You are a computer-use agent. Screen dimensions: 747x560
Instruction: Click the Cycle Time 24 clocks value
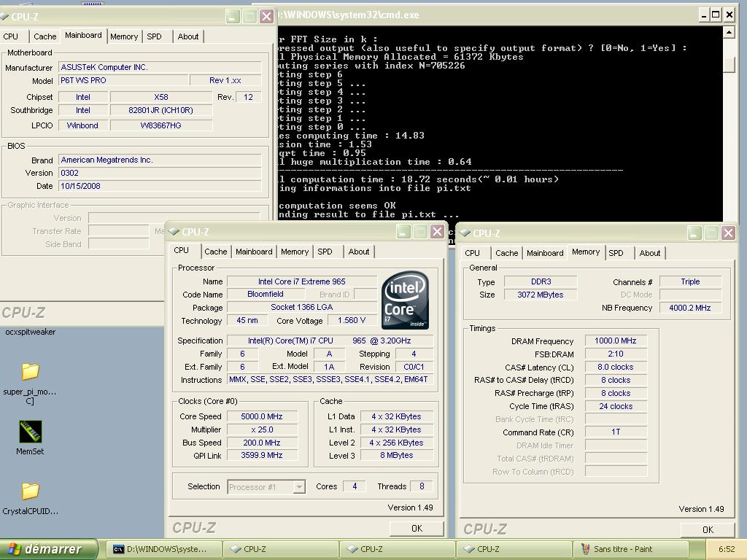point(616,406)
